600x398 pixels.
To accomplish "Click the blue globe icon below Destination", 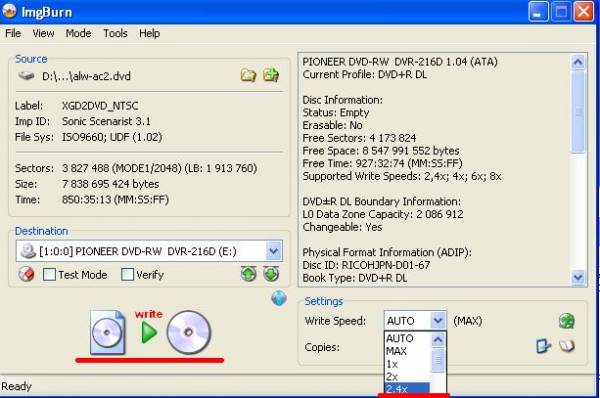I will 279,298.
